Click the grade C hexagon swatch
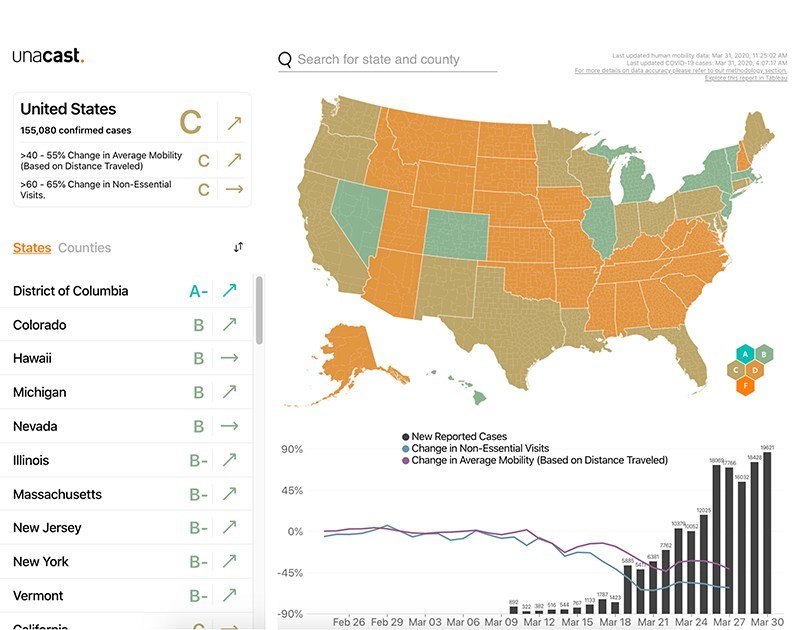 point(734,369)
